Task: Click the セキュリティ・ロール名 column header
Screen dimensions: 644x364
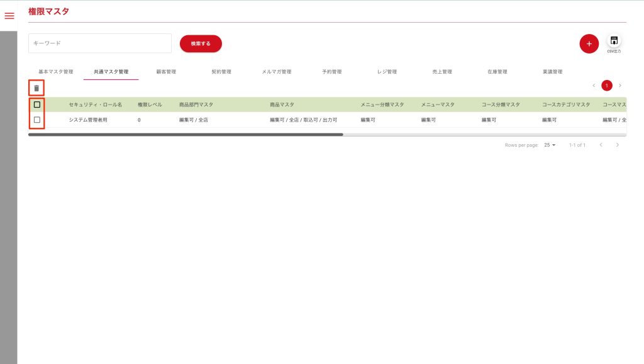Action: tap(96, 105)
